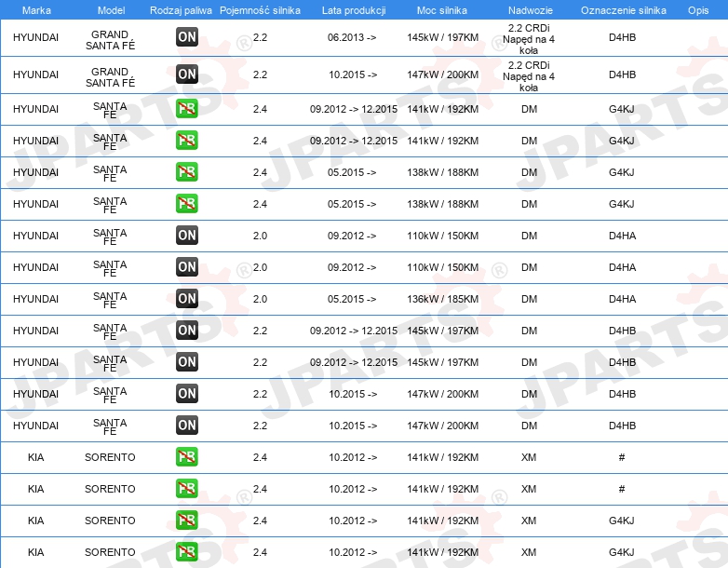Click the ON diesel icon in the 136kW / 185KM row
The height and width of the screenshot is (568, 728).
click(x=187, y=299)
